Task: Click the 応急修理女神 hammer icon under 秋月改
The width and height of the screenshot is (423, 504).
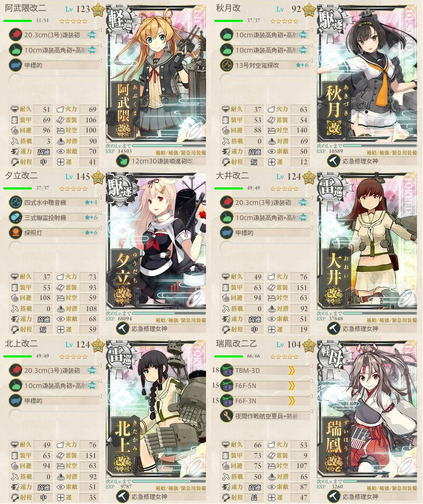Action: tap(333, 161)
